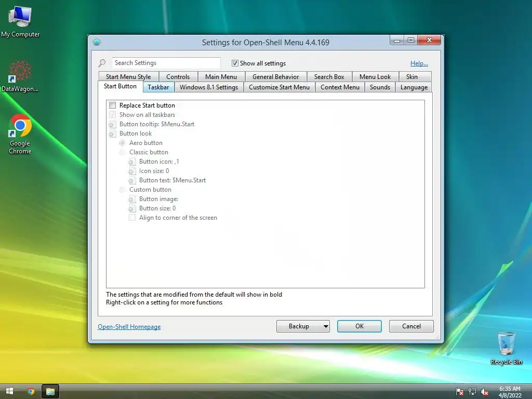Screen dimensions: 532x399
Task: Switch to the Search Box tab
Action: click(329, 77)
